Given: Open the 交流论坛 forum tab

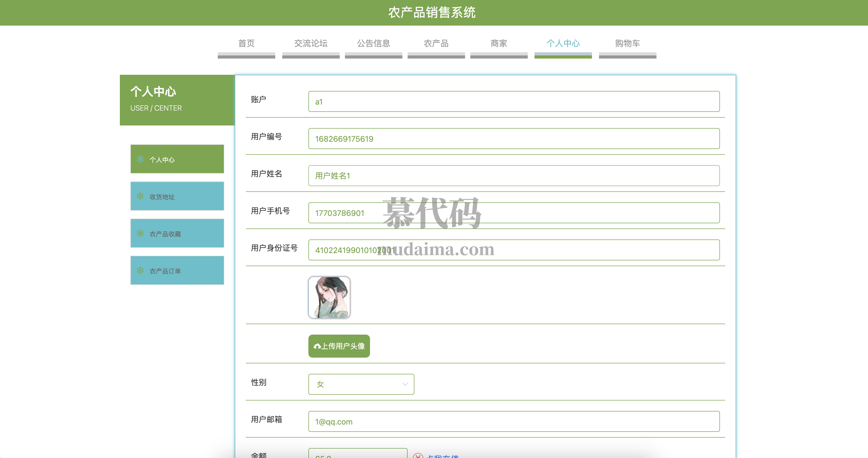Looking at the screenshot, I should [x=311, y=43].
